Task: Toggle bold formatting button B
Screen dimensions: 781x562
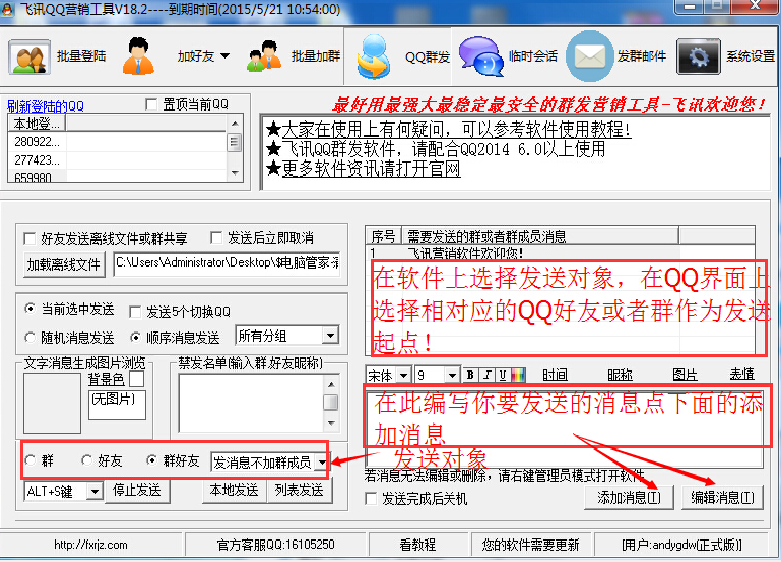Action: coord(470,375)
